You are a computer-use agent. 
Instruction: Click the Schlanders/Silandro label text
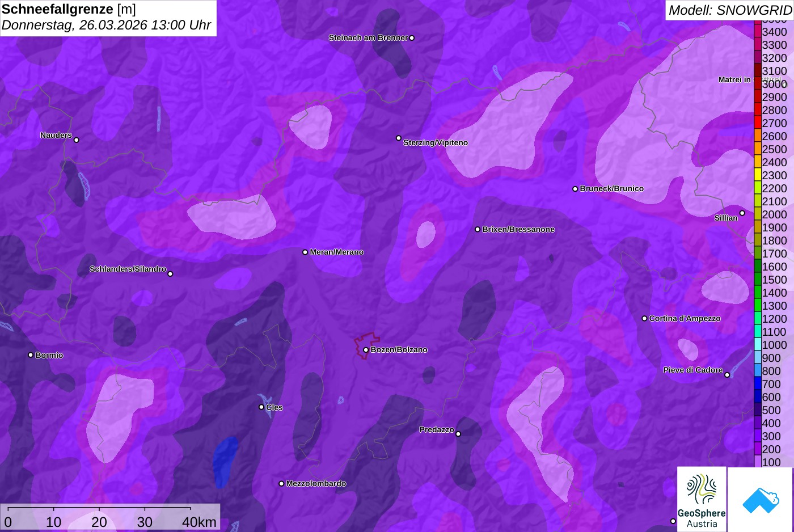click(128, 269)
